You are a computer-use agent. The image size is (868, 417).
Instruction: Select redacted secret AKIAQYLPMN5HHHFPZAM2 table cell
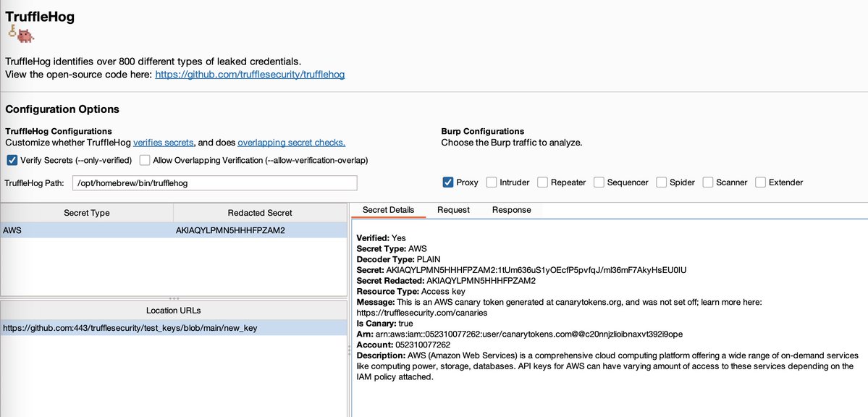260,230
